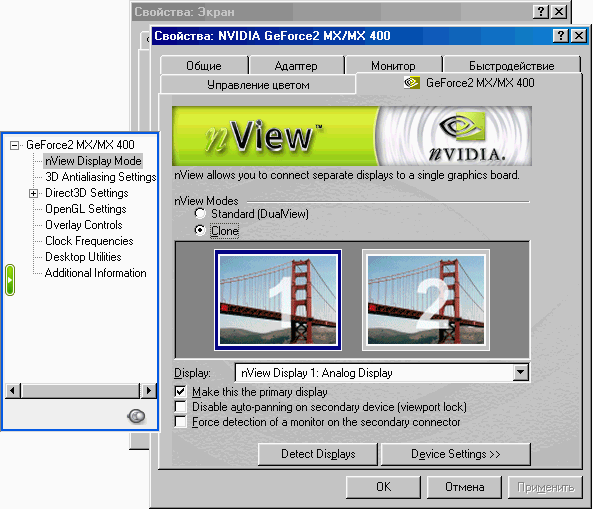Uncheck Make this the primary display
This screenshot has width=593, height=509.
[x=180, y=391]
